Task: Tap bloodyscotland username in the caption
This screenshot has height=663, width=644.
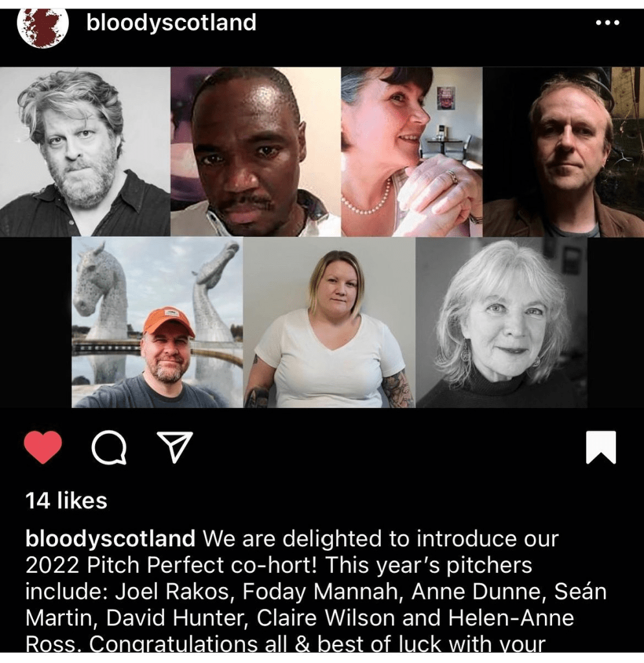Action: pyautogui.click(x=110, y=539)
